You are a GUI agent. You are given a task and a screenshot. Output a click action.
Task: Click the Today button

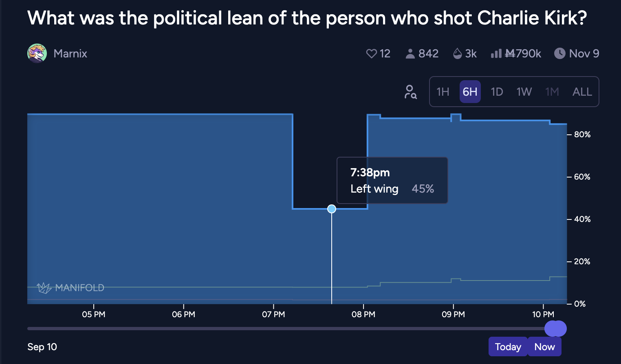508,347
